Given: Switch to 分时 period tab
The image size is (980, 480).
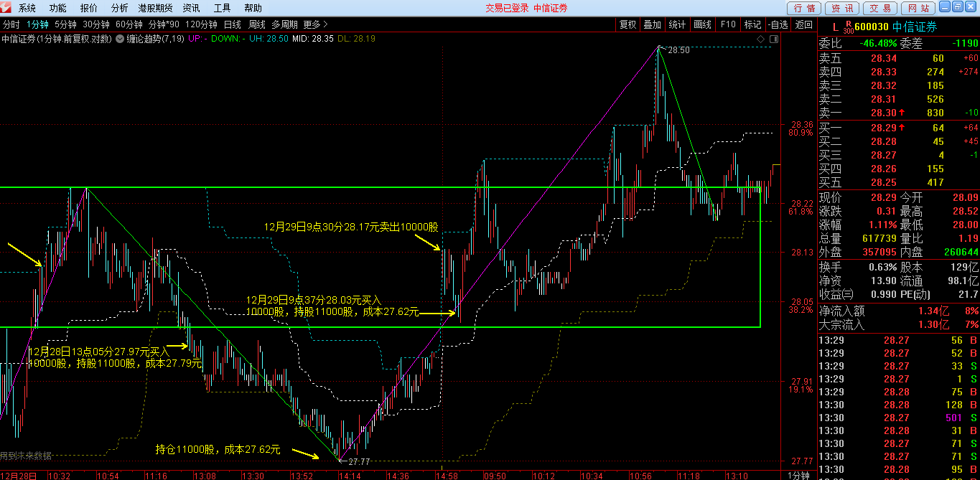Looking at the screenshot, I should pyautogui.click(x=11, y=24).
